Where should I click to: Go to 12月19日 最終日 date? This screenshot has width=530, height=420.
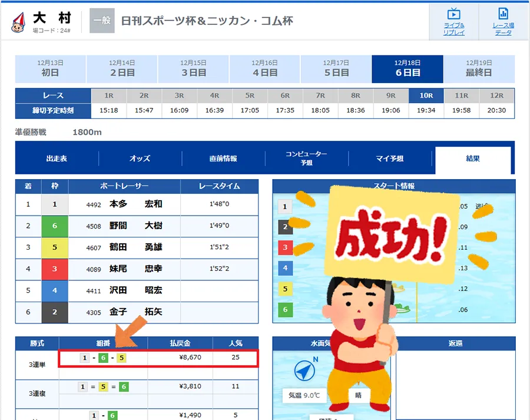point(479,69)
